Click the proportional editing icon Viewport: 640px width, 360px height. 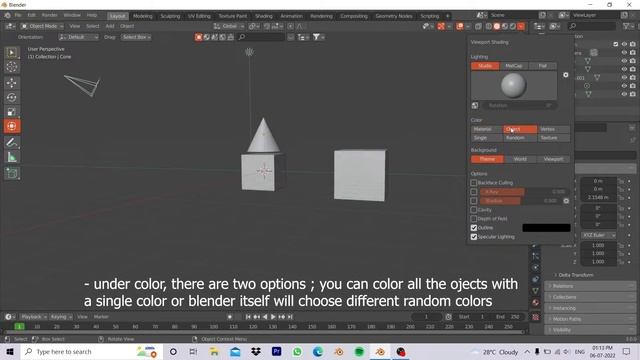tap(290, 26)
